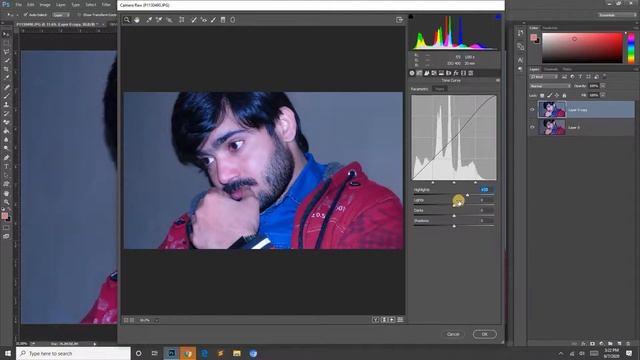Open the Layers panel options menu
Screen dimensions: 640x360
636,69
